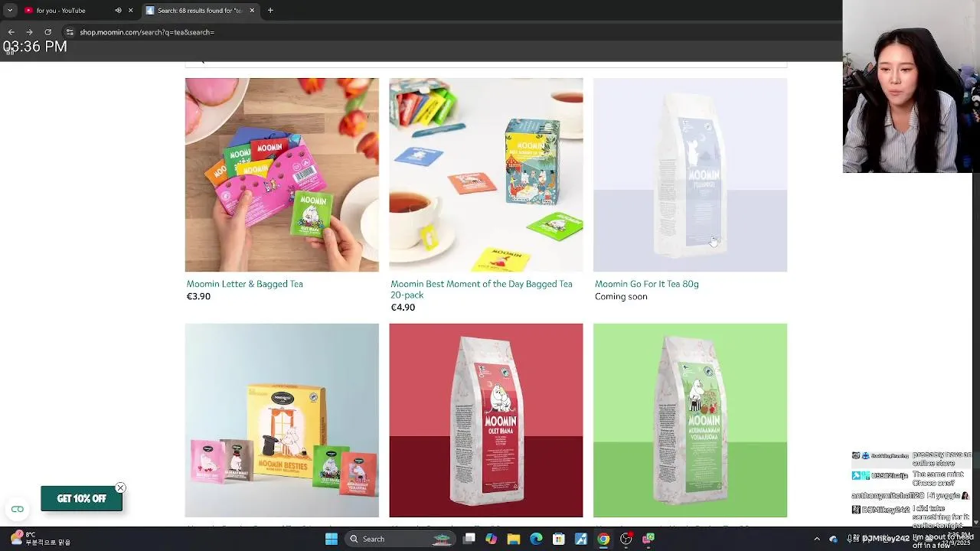Viewport: 980px width, 551px height.
Task: Go back to the previous page
Action: (11, 32)
